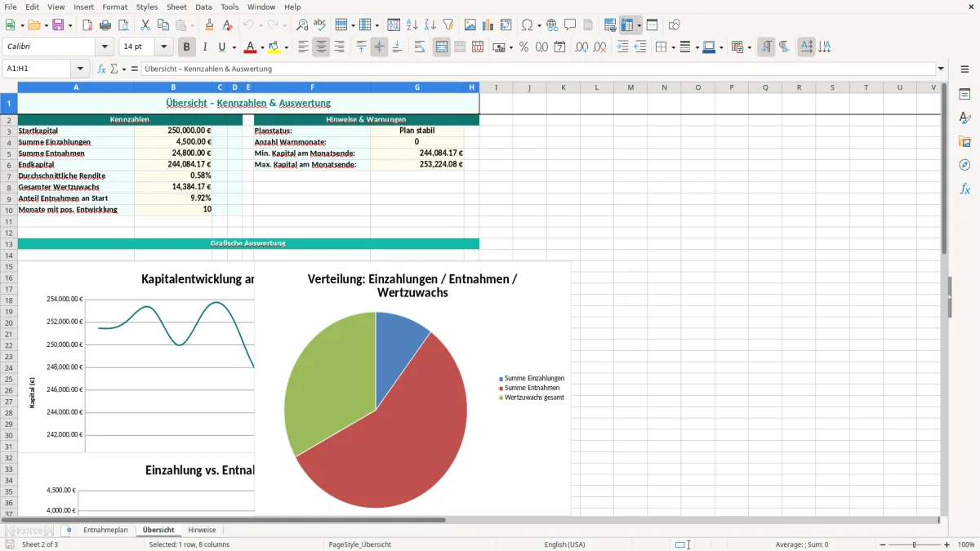Open the Sidebar Properties panel
The width and height of the screenshot is (980, 551).
click(x=964, y=95)
